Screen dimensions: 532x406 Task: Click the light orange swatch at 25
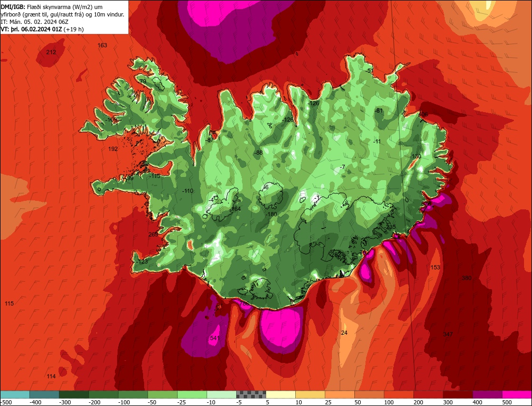[x=339, y=394]
